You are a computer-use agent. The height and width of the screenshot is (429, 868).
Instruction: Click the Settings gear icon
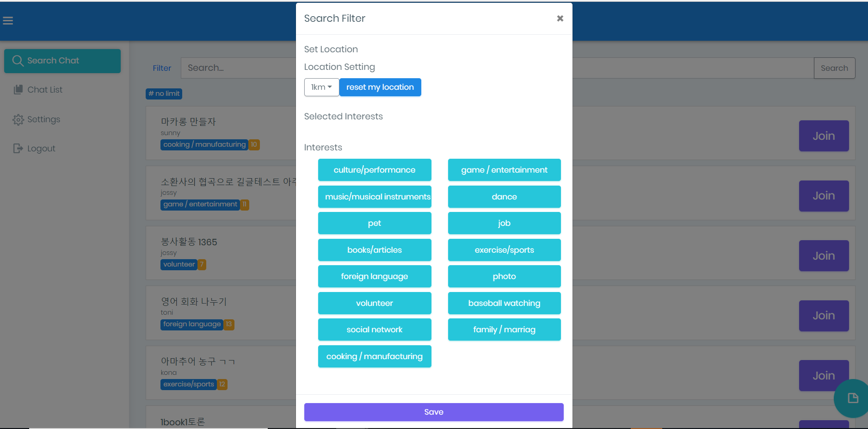click(18, 120)
